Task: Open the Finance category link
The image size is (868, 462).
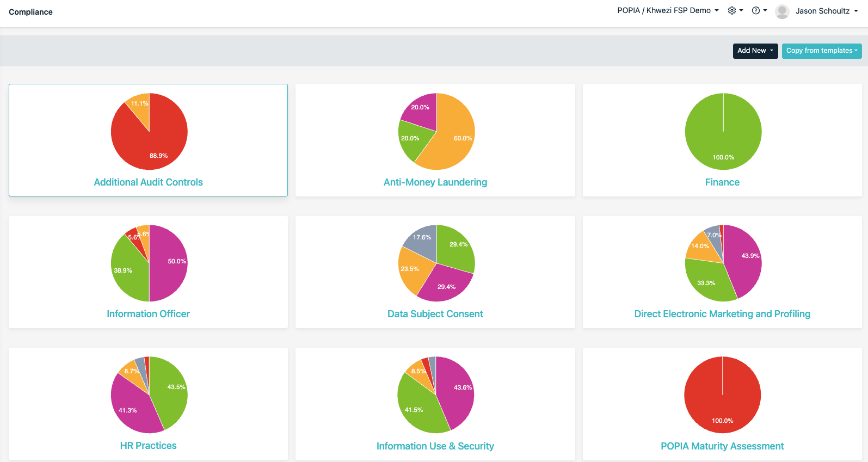Action: coord(722,182)
